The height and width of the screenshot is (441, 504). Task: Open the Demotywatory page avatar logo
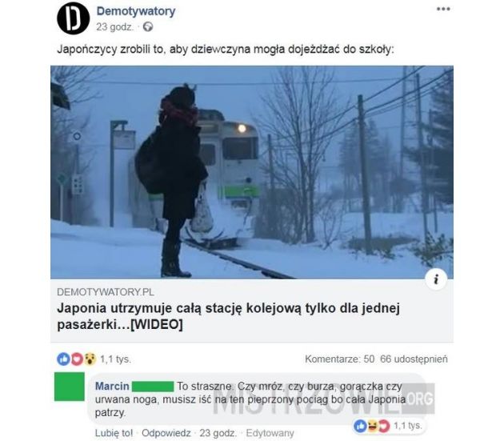[73, 18]
